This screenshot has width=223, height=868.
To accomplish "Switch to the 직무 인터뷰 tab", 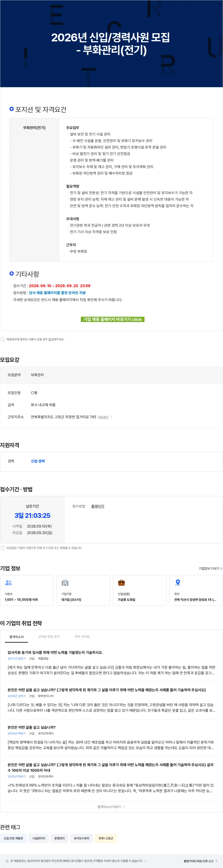I will 82,637.
